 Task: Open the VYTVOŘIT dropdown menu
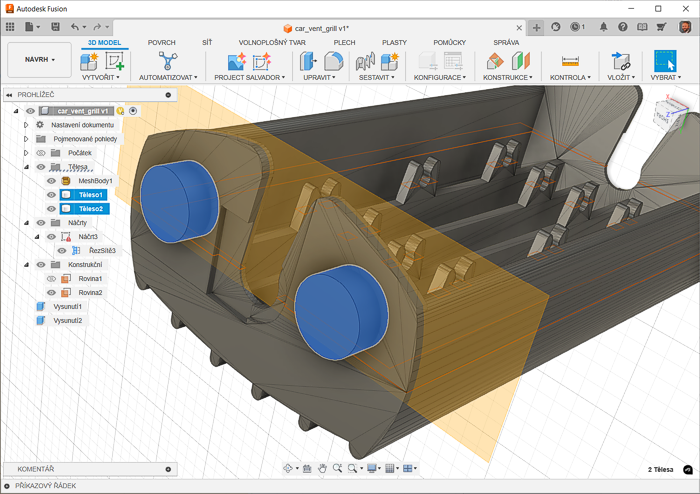(x=101, y=77)
